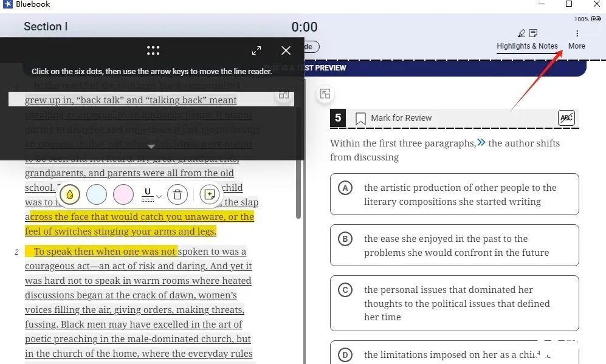Viewport: 606px width, 364px height.
Task: Enable the answer strikethrough ABC tool
Action: 566,118
